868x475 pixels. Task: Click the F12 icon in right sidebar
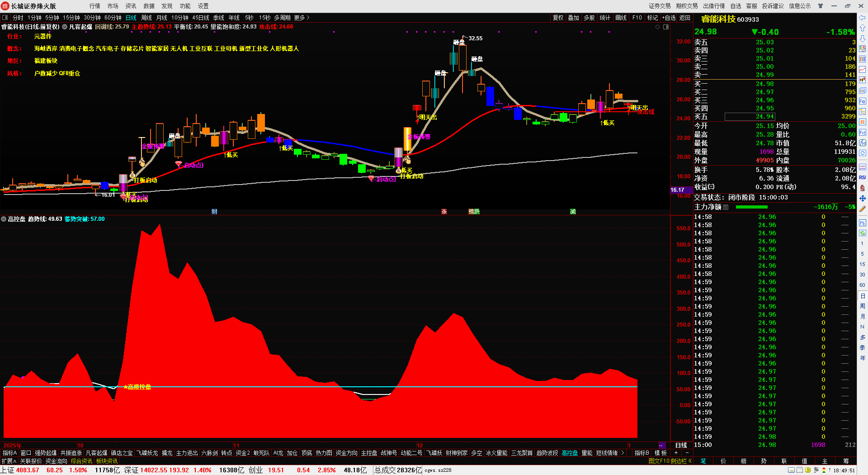pyautogui.click(x=862, y=133)
